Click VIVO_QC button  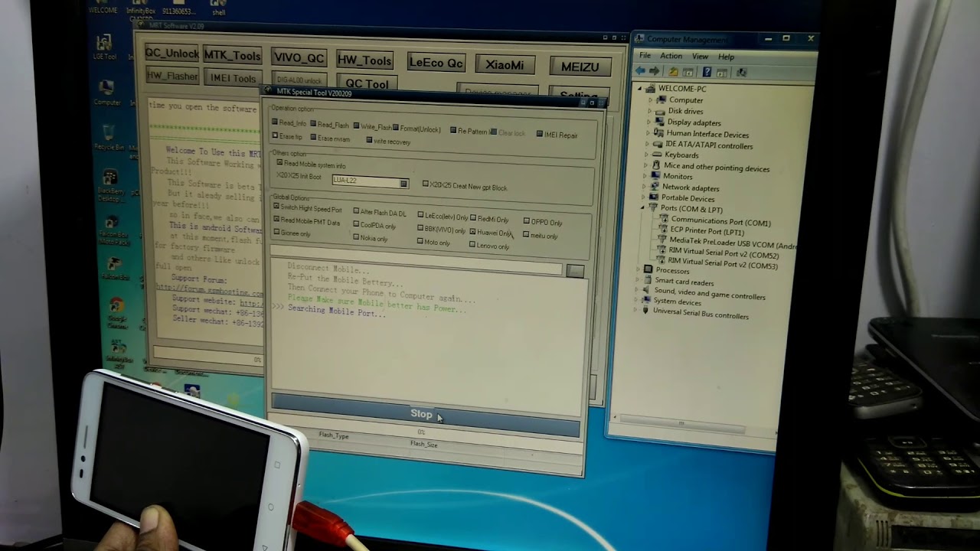(x=299, y=58)
